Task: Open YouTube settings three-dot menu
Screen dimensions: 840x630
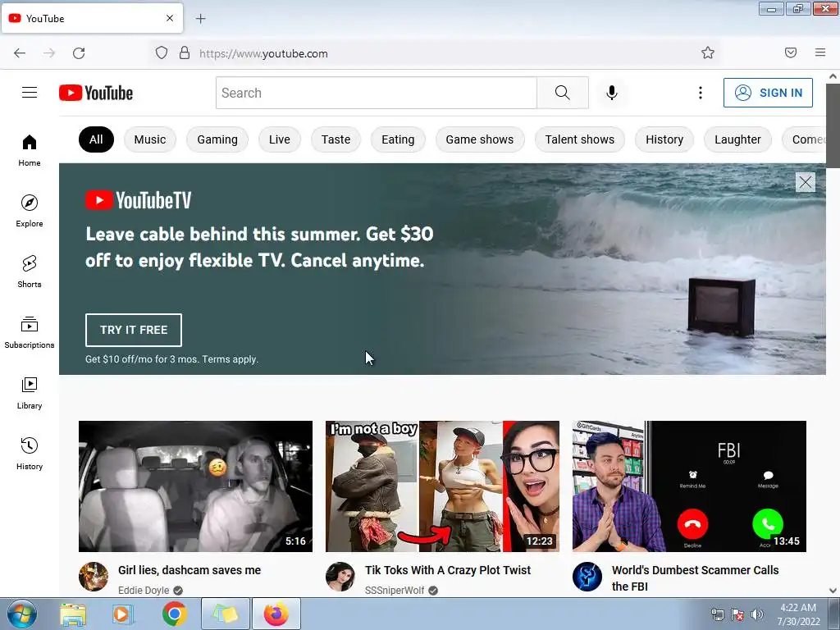Action: coord(701,93)
